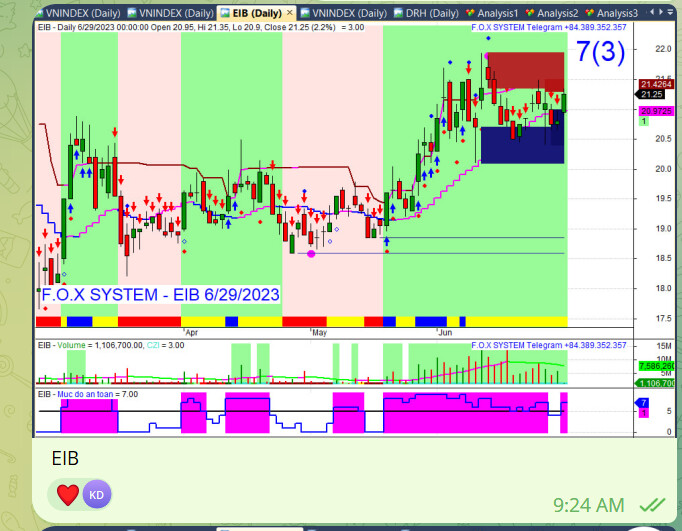
Task: Open the Analysis2 tab
Action: (x=552, y=13)
